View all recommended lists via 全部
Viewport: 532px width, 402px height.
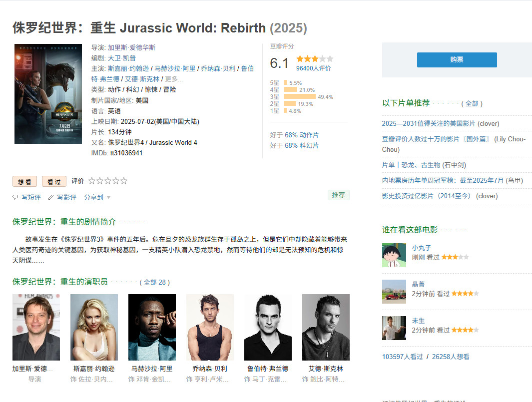tap(472, 103)
